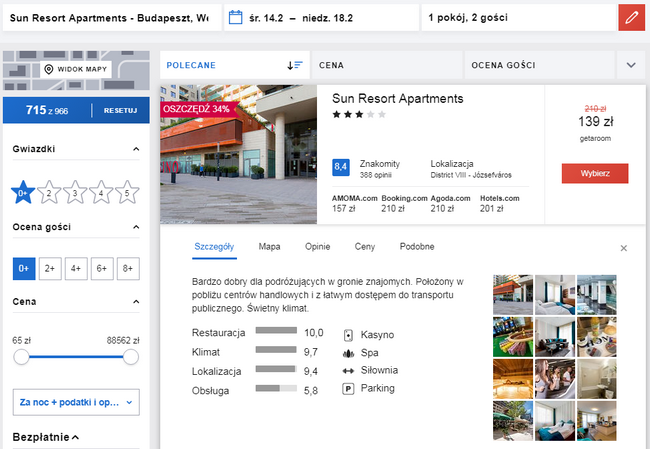Switch to the Opinie tab

tap(318, 247)
